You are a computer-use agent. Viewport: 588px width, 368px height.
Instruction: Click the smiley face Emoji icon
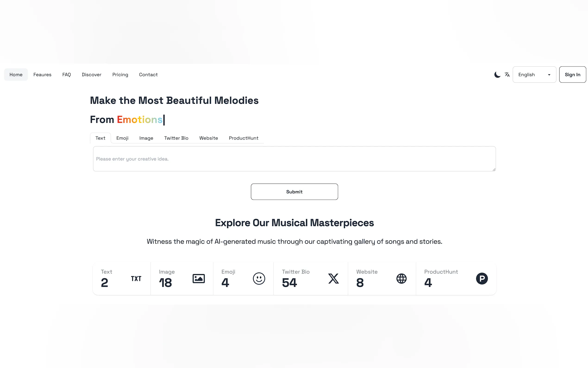point(259,279)
